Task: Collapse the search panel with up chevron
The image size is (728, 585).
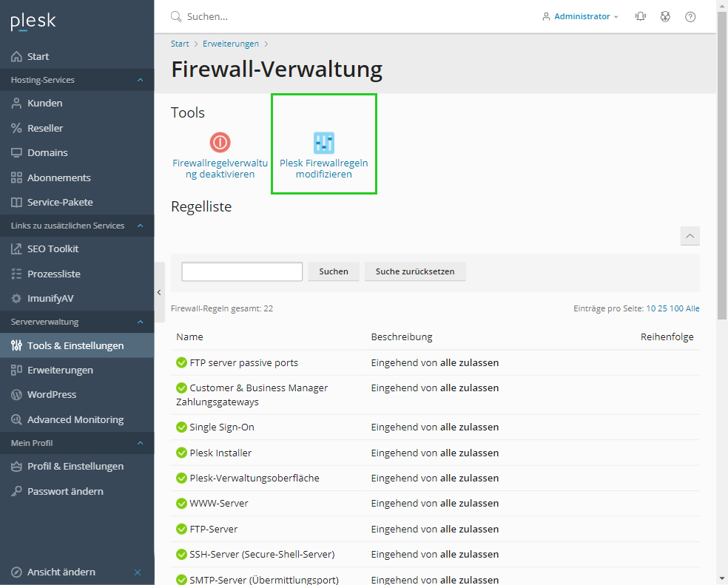Action: [690, 236]
